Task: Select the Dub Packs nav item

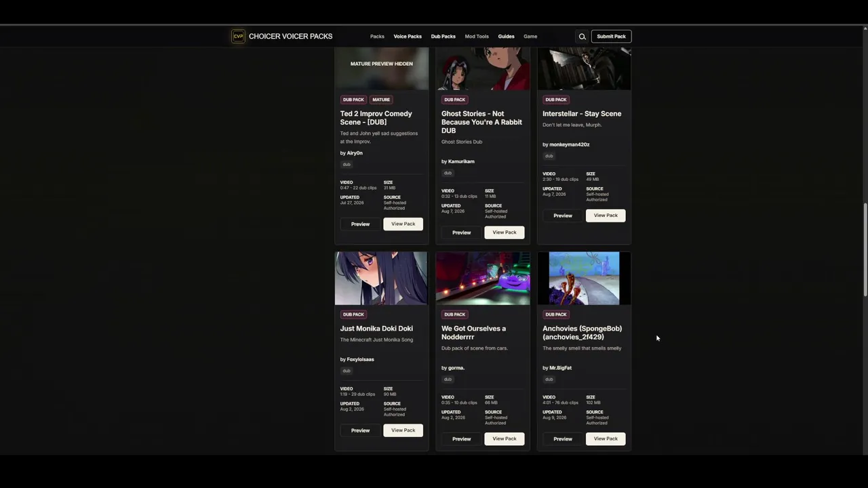Action: 443,37
